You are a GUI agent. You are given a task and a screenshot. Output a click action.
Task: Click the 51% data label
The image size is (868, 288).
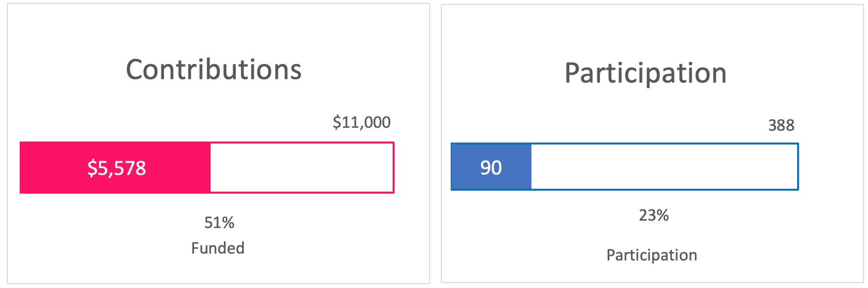pyautogui.click(x=219, y=223)
